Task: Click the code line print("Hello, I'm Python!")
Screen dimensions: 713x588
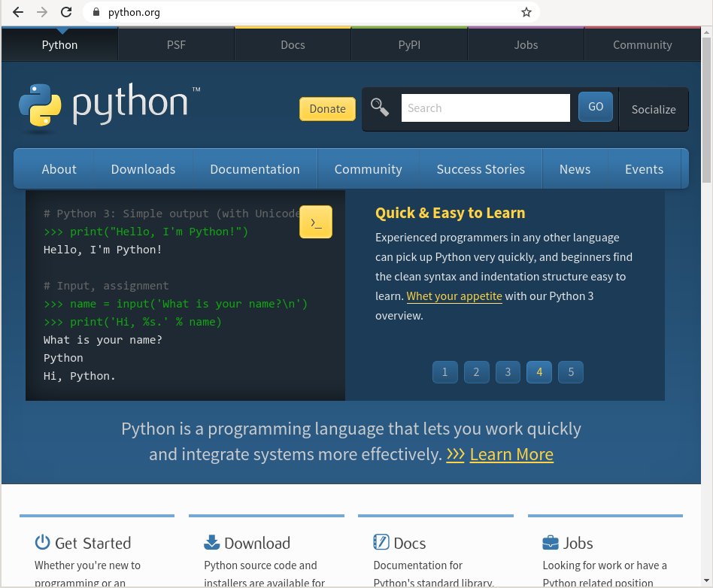Action: (146, 232)
